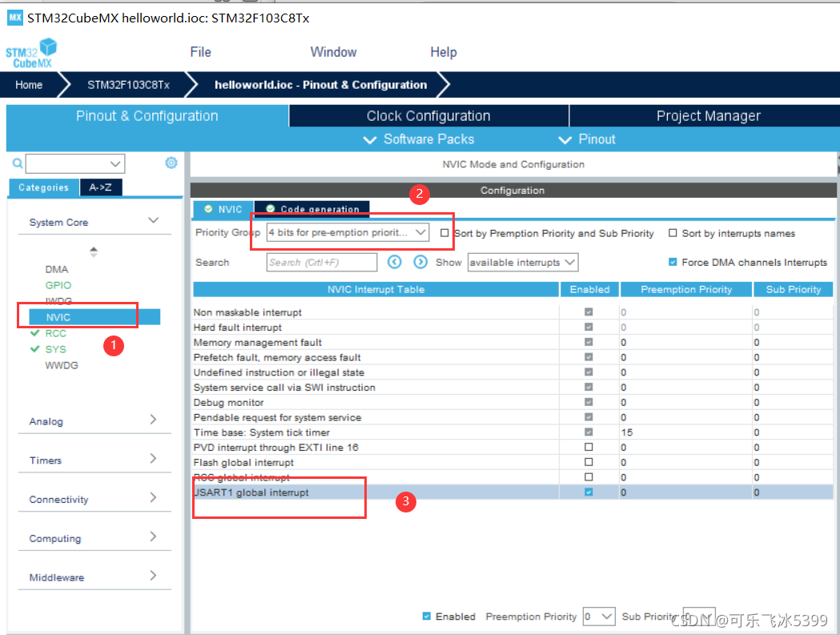Click the interrupt Search input field
This screenshot has width=840, height=635.
click(x=322, y=263)
